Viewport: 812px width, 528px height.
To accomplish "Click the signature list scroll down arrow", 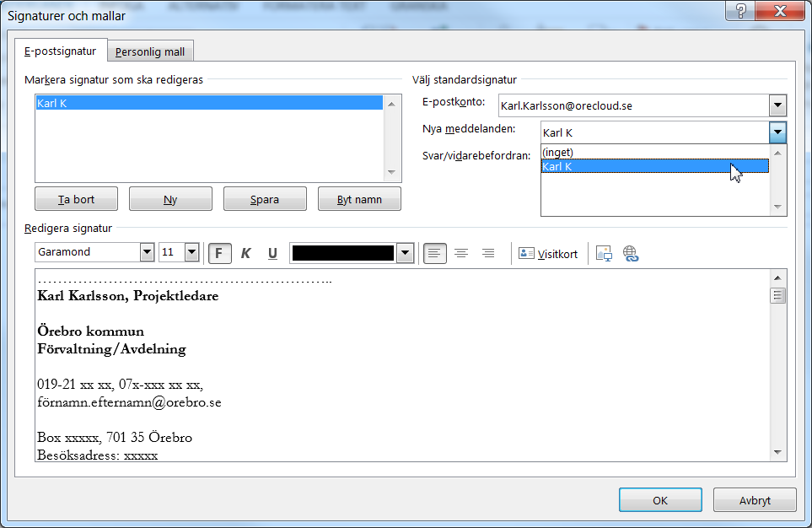I will tap(391, 173).
